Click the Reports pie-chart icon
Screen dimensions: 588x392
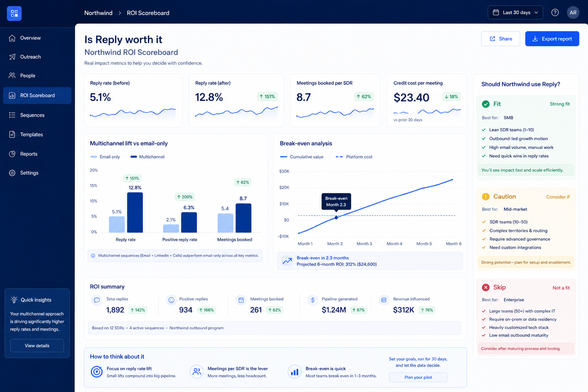tap(12, 154)
